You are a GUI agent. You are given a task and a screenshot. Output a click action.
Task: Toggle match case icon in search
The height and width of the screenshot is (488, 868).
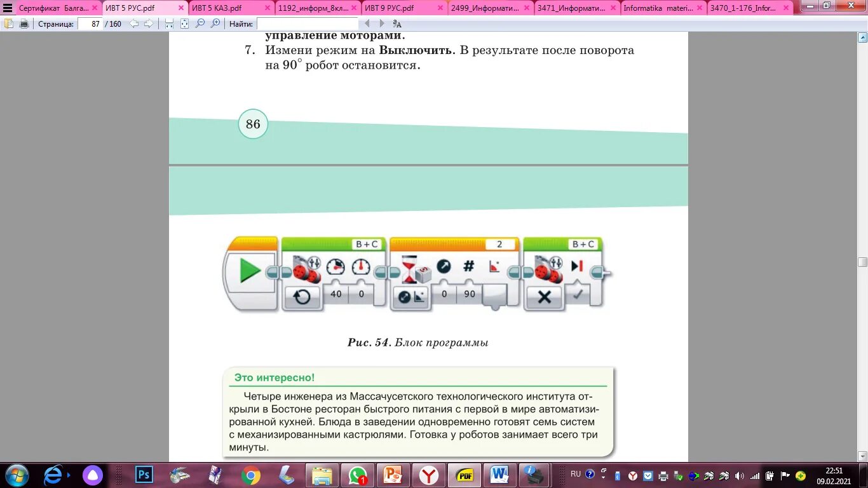pyautogui.click(x=397, y=24)
